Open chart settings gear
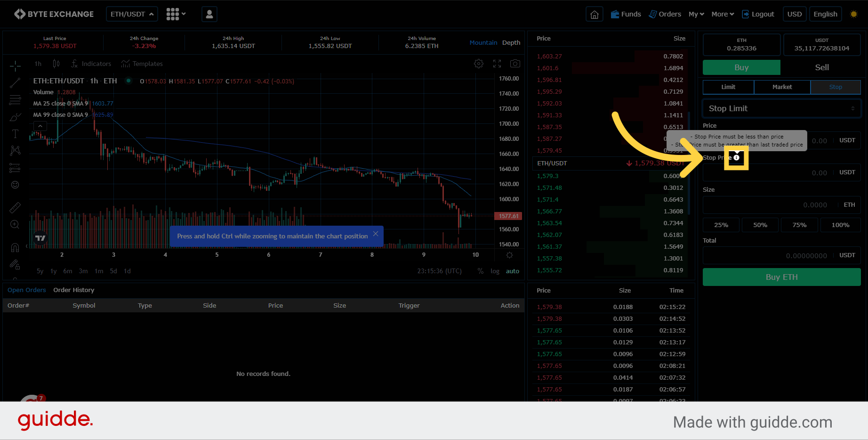Image resolution: width=868 pixels, height=440 pixels. (479, 64)
